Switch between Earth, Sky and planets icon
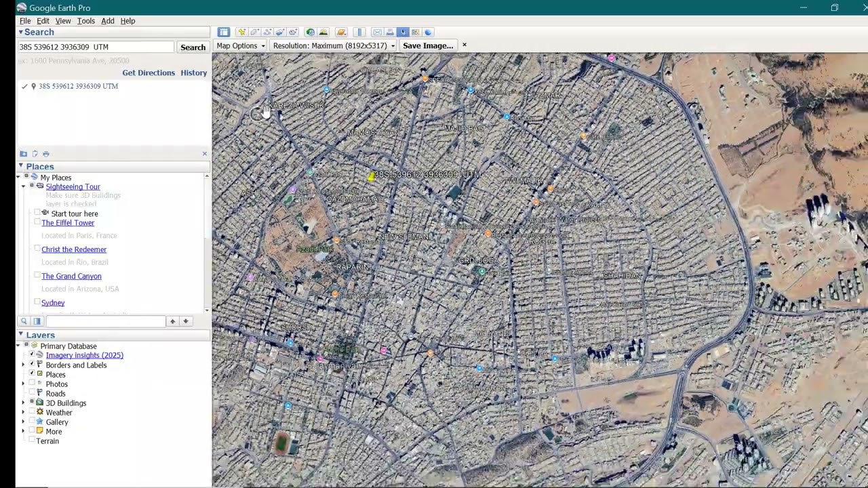Viewport: 868px width, 488px height. [x=342, y=32]
